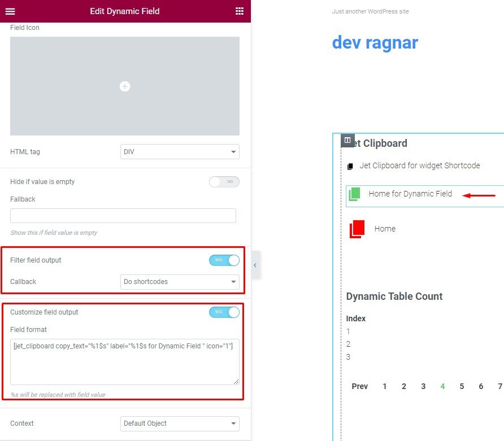This screenshot has width=504, height=441.
Task: Select the current green page 4
Action: point(442,386)
